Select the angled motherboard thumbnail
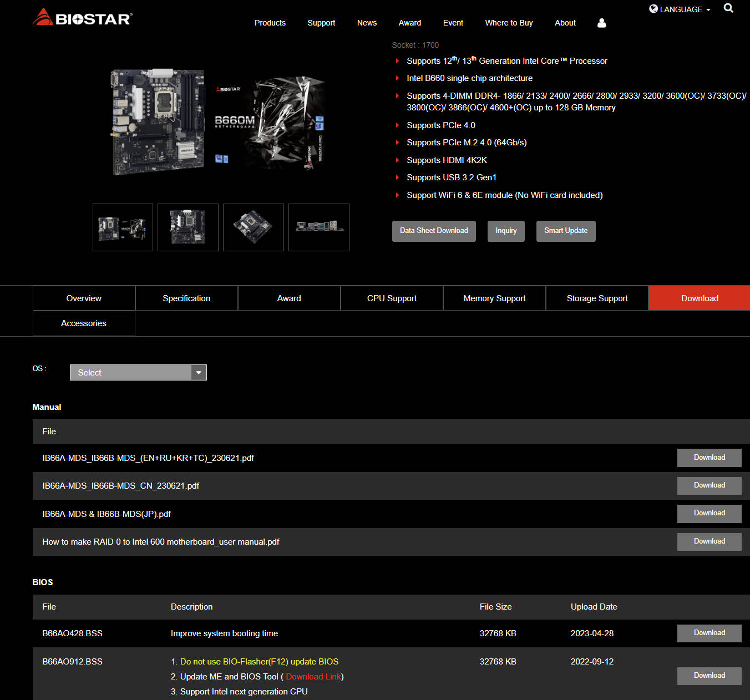The image size is (750, 700). (254, 227)
